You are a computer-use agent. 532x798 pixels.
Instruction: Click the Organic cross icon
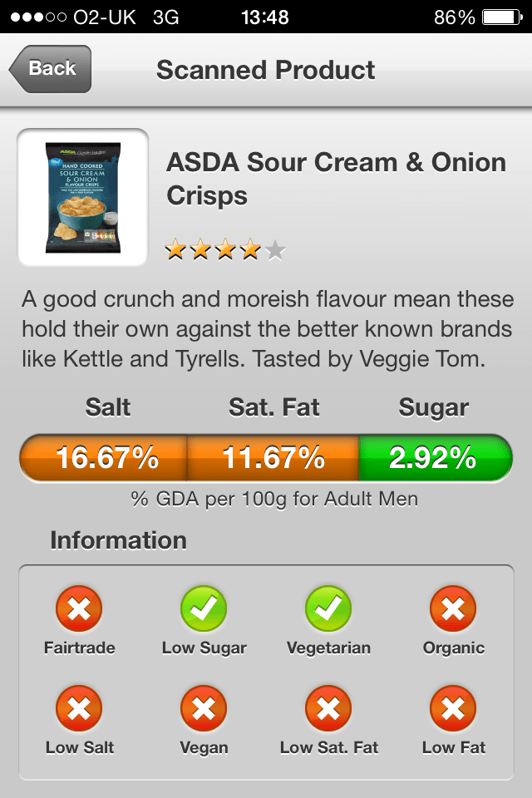(453, 609)
